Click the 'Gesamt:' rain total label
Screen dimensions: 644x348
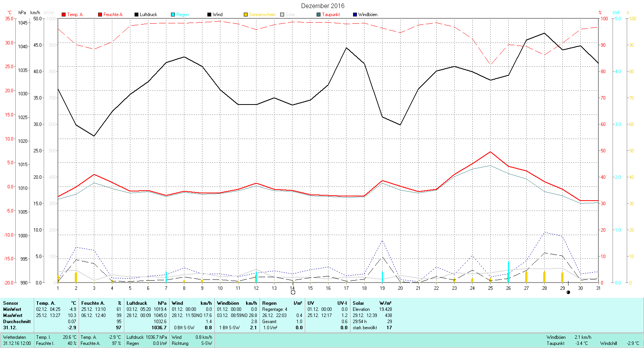click(x=270, y=322)
